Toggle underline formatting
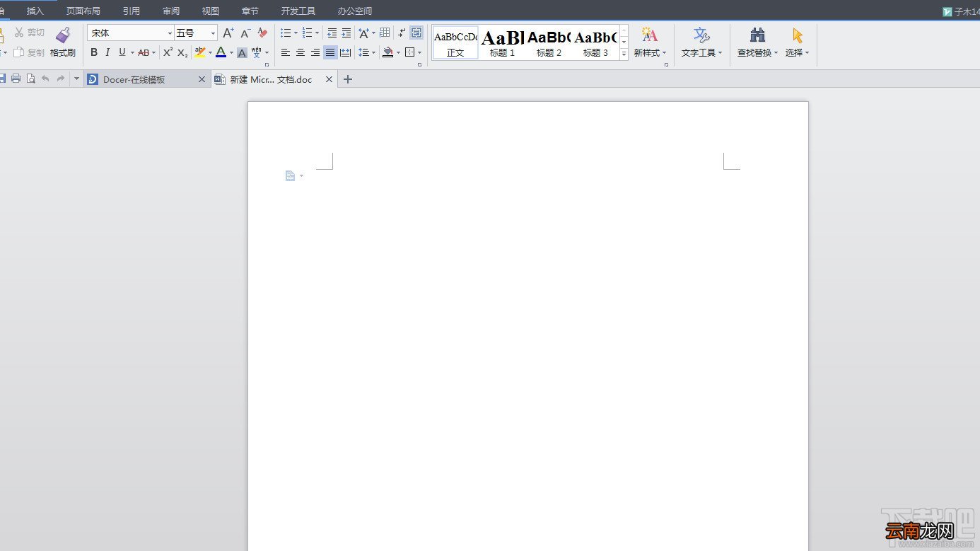Image resolution: width=980 pixels, height=551 pixels. pos(122,52)
